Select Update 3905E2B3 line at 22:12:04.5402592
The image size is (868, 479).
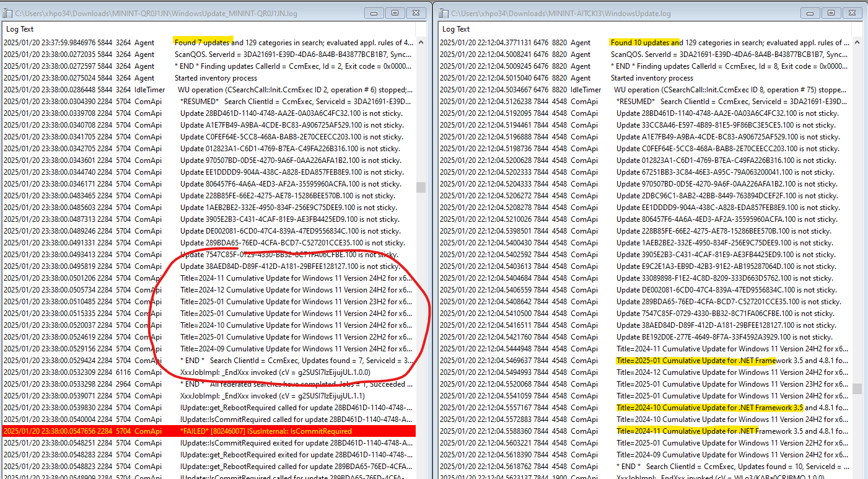[x=645, y=255]
